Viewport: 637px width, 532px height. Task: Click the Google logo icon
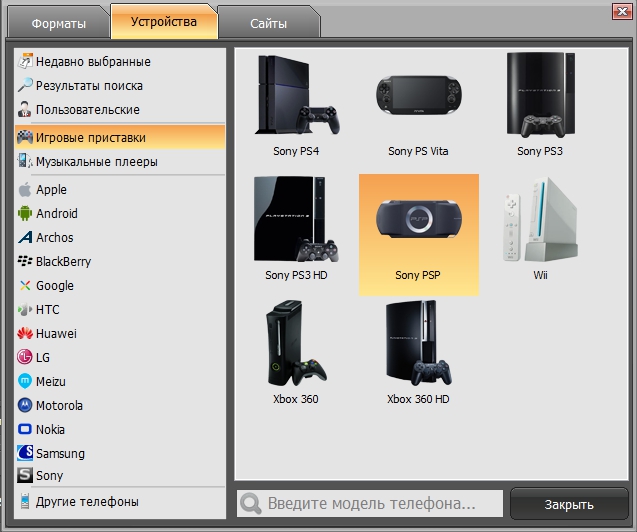pos(25,285)
